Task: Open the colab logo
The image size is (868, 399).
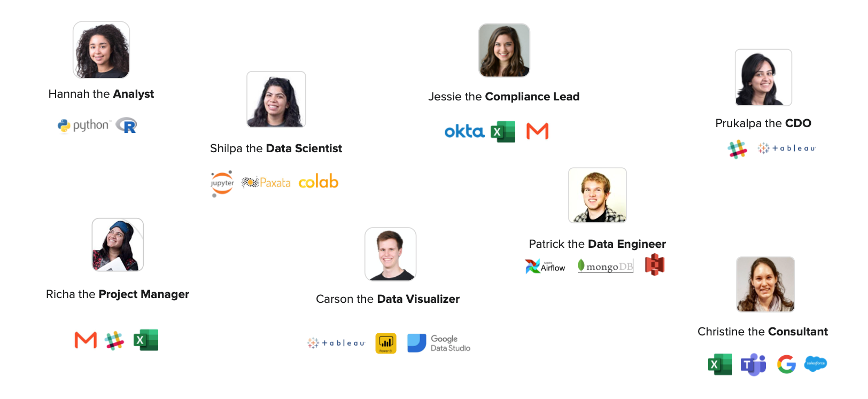Action: [x=319, y=182]
